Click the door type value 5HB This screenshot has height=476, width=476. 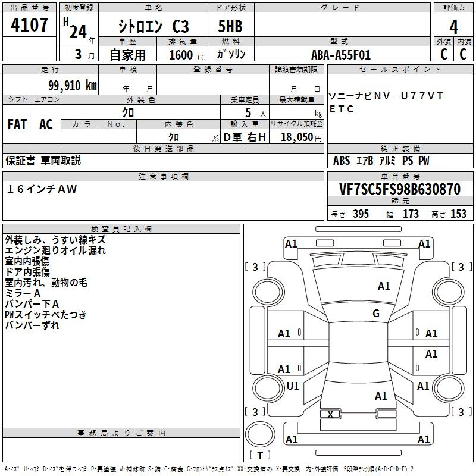pos(230,26)
